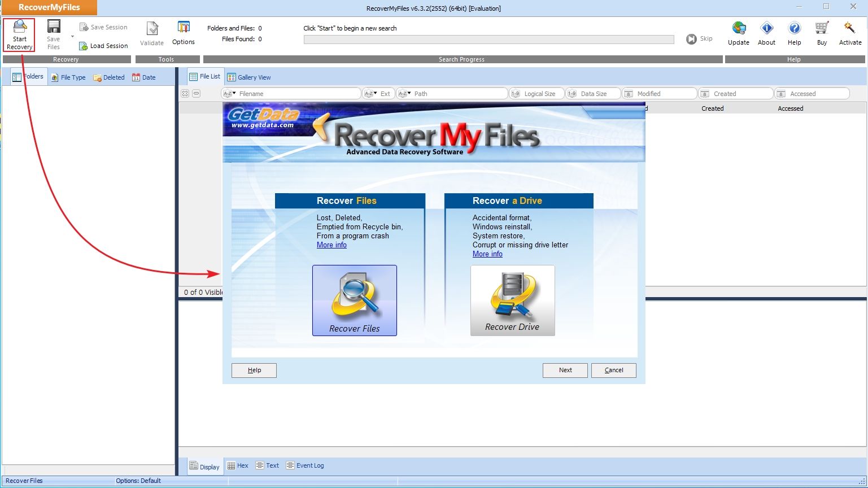Image resolution: width=868 pixels, height=488 pixels.
Task: Click the Save Files floppy disk icon
Action: pos(54,27)
